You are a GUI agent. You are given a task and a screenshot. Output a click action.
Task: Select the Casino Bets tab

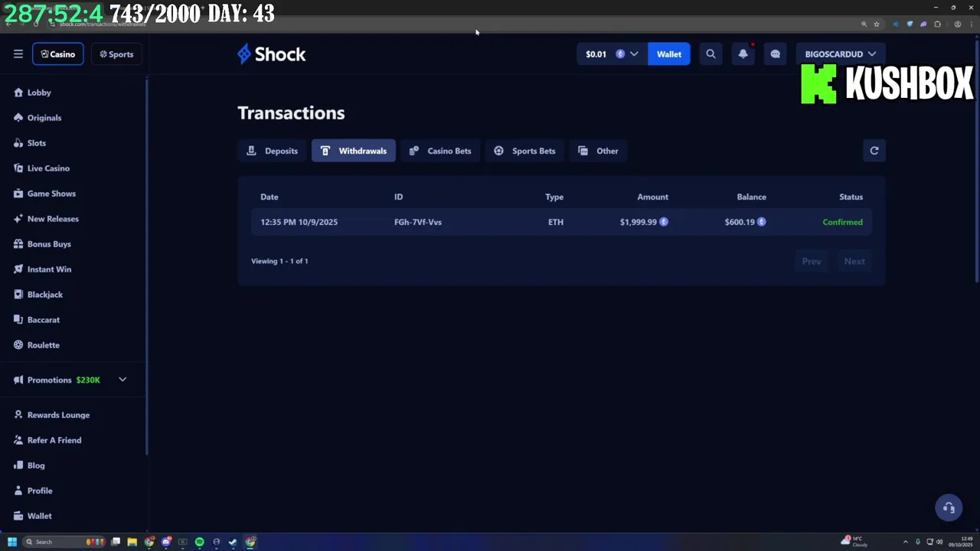click(x=440, y=151)
